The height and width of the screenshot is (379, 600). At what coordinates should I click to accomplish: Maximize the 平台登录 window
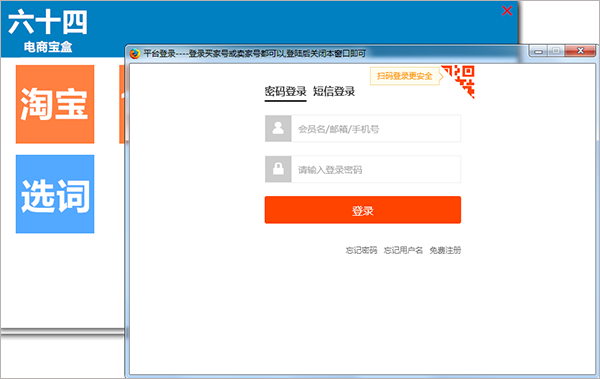tap(556, 51)
